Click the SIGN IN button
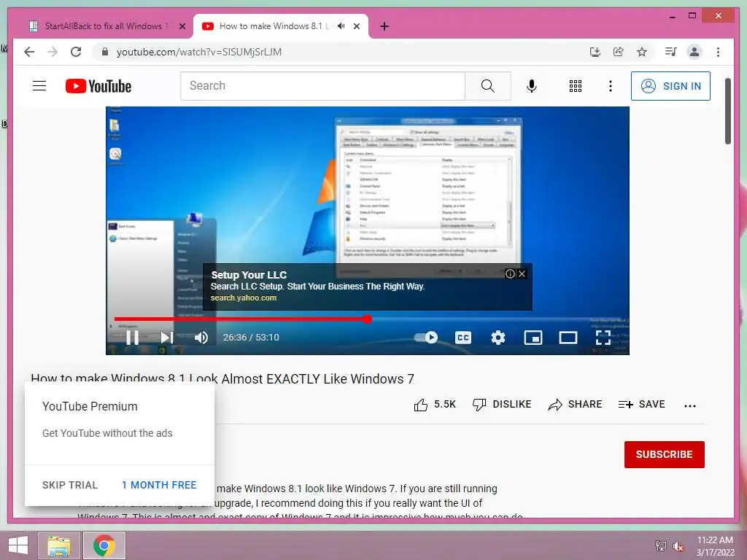This screenshot has width=747, height=560. pos(671,86)
